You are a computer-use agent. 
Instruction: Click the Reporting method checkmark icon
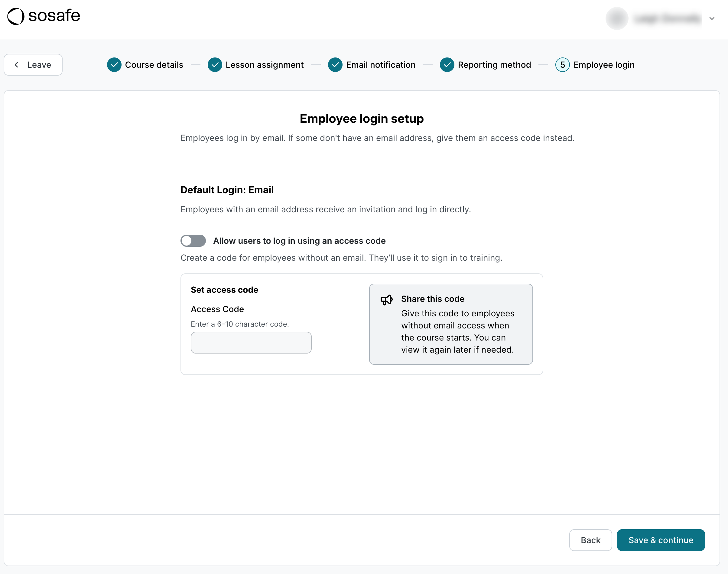pos(447,65)
